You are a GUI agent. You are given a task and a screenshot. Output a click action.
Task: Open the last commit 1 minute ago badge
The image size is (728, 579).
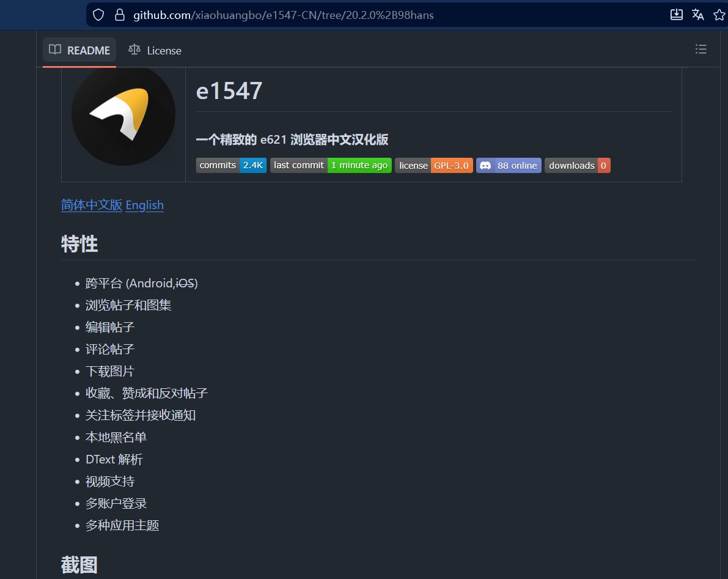(x=331, y=165)
